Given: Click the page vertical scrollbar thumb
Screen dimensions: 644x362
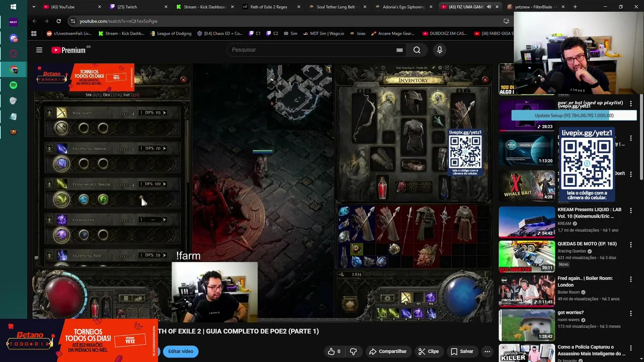Looking at the screenshot, I should [x=641, y=136].
